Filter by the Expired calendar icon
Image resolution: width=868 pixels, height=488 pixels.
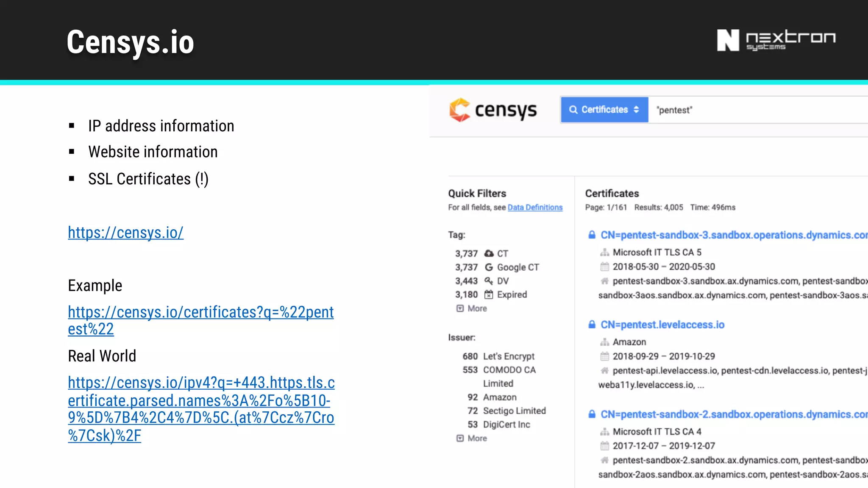click(489, 294)
